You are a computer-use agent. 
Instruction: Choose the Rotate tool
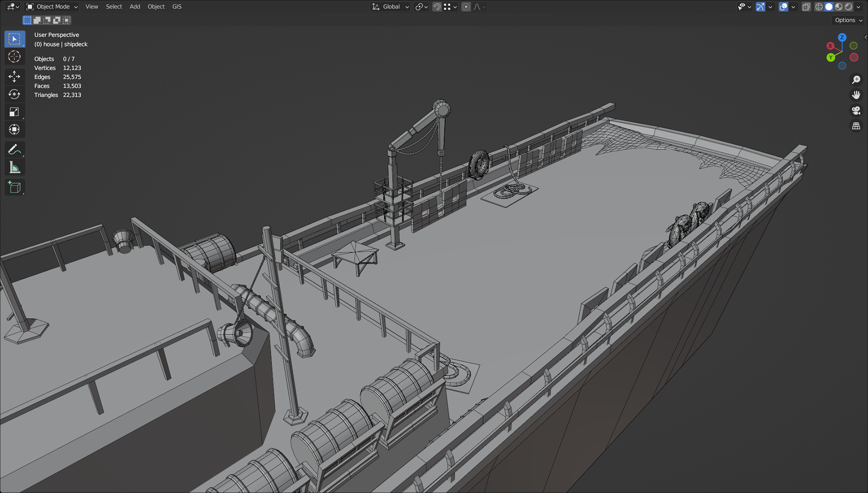pyautogui.click(x=14, y=94)
